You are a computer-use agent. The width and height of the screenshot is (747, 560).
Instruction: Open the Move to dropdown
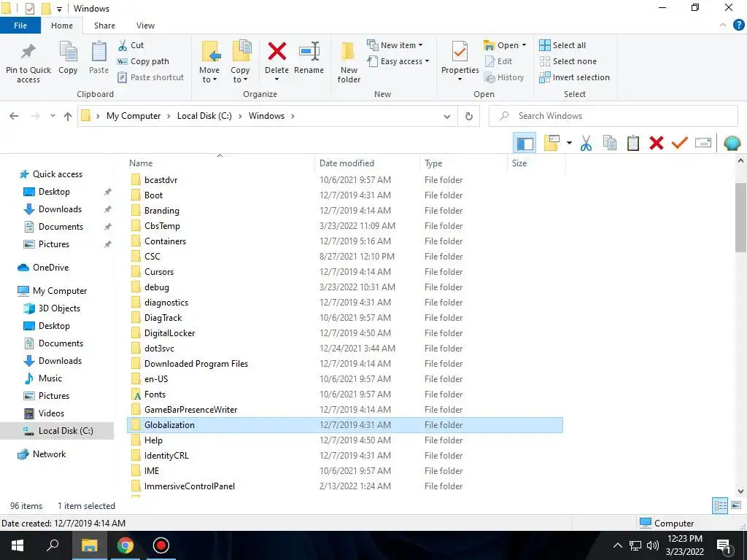pos(209,62)
